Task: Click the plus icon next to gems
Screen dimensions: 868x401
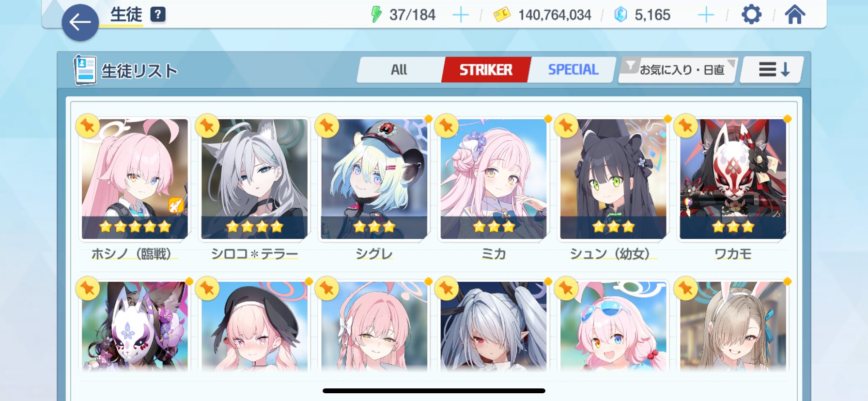Action: [706, 15]
